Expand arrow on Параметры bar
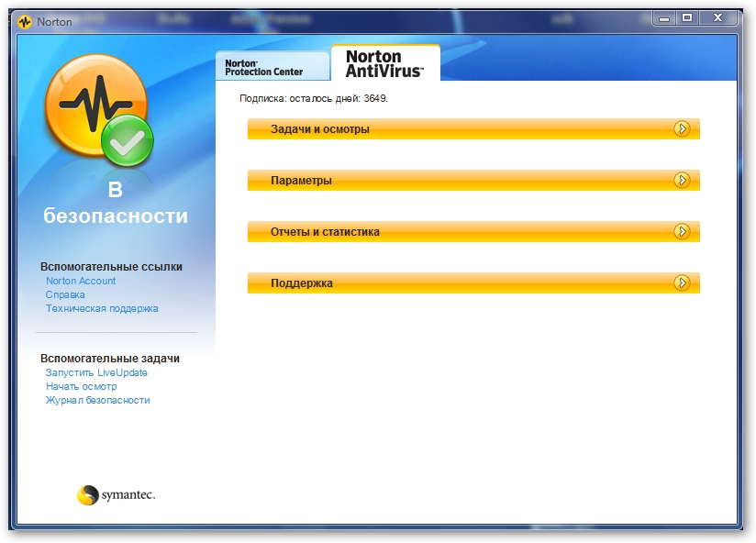Image resolution: width=756 pixels, height=543 pixels. (682, 180)
